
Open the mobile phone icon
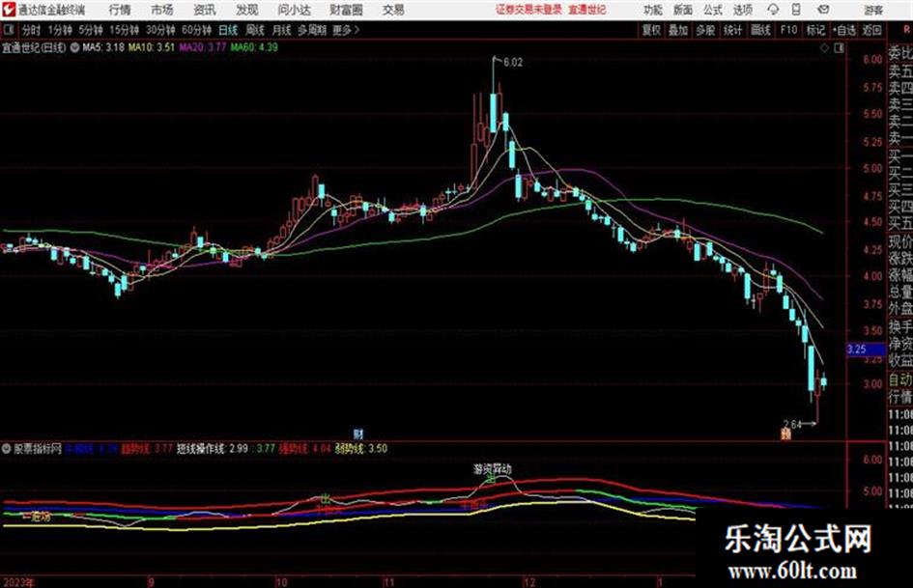(x=796, y=10)
